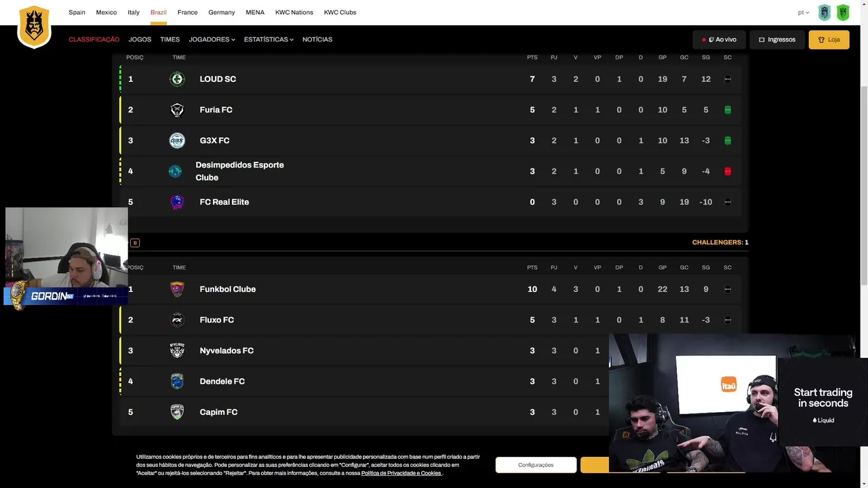The image size is (868, 488).
Task: Click Furia FC green status indicator
Action: tap(728, 110)
